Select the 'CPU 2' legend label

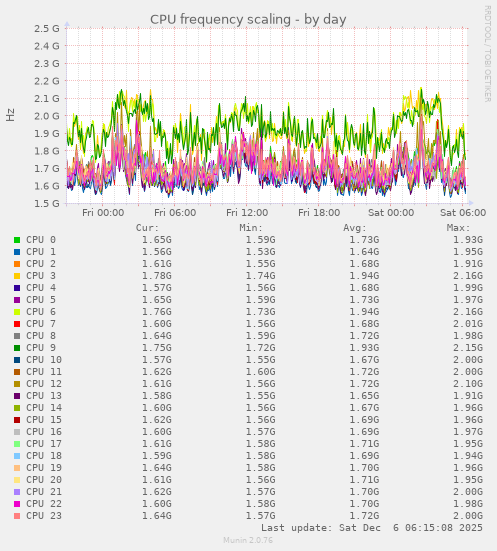click(x=41, y=264)
